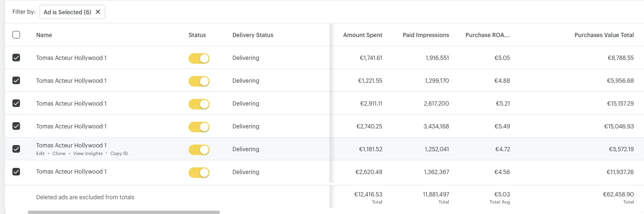Select the €12,416.53 total amount spent
Screen dimensions: 644x214
coord(368,195)
